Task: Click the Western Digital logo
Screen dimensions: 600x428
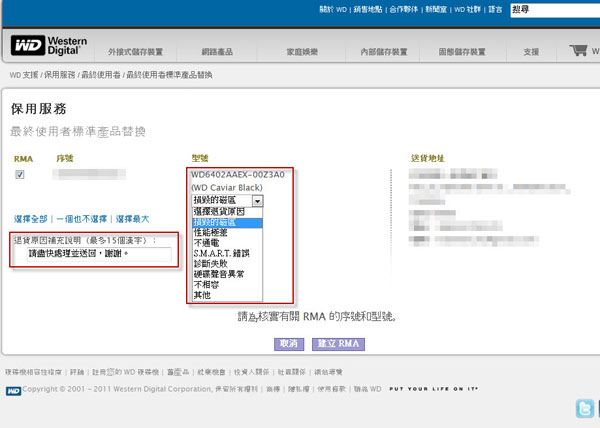Action: coord(49,46)
